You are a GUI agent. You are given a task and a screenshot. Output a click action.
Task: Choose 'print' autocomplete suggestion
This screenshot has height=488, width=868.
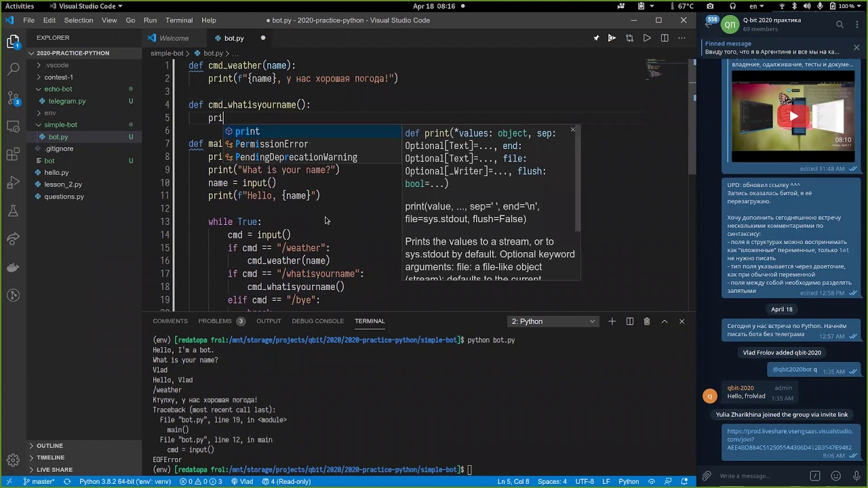point(312,131)
